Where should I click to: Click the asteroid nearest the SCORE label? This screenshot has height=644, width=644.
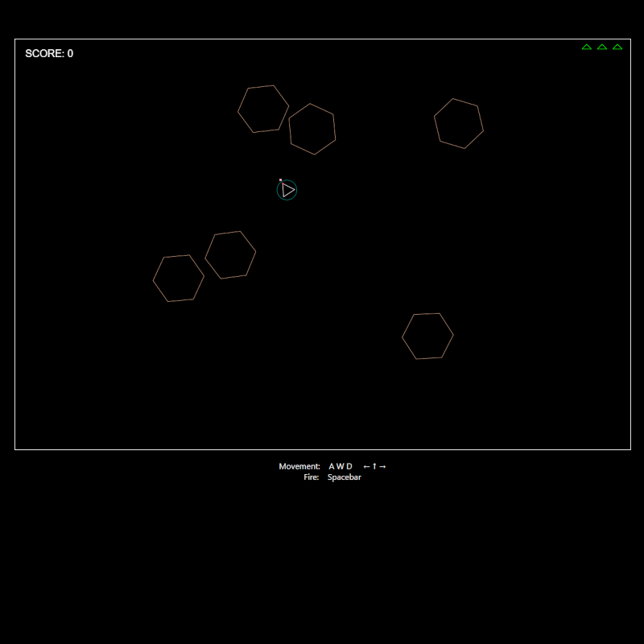(263, 109)
